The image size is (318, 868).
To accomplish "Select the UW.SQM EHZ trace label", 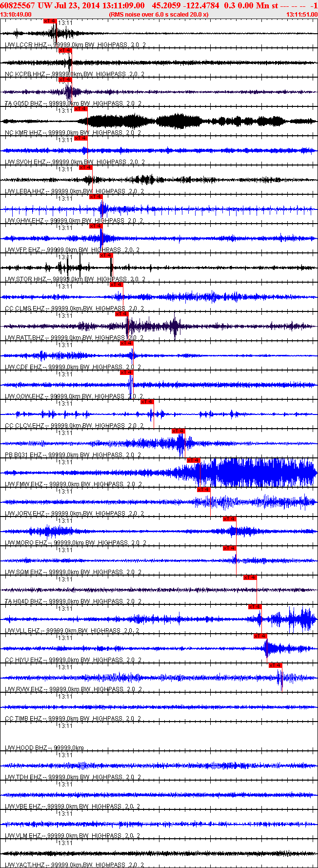I will tap(73, 572).
